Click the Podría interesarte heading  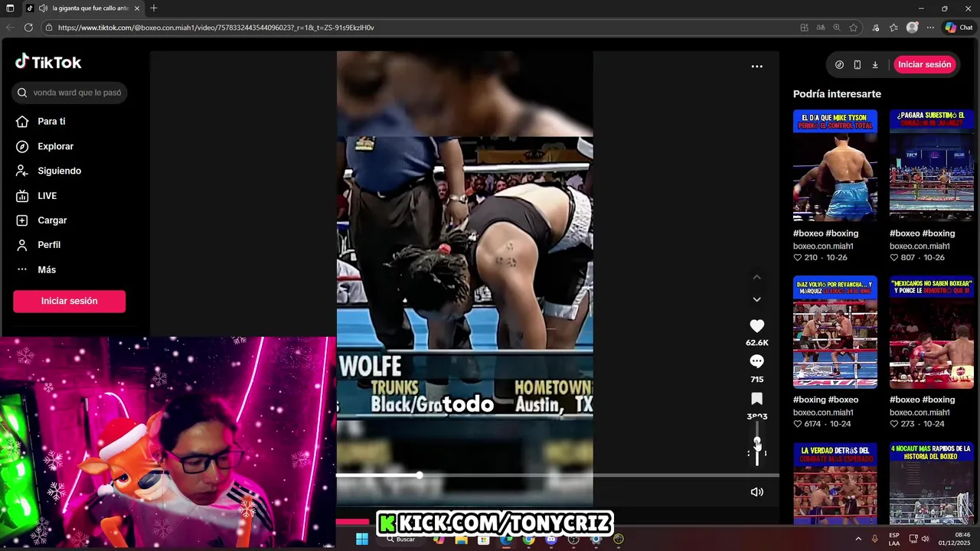(x=837, y=94)
